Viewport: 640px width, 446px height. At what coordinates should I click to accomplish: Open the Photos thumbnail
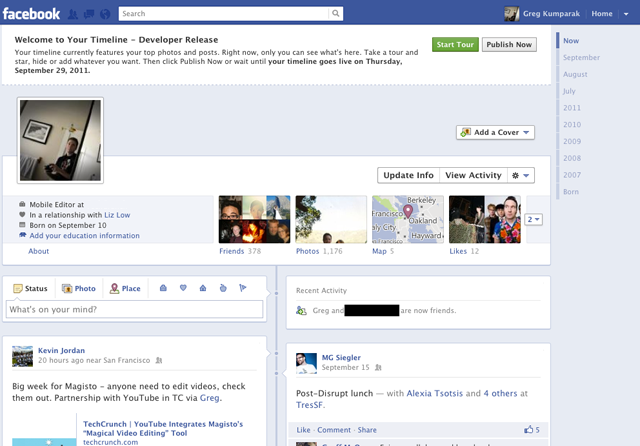point(331,220)
